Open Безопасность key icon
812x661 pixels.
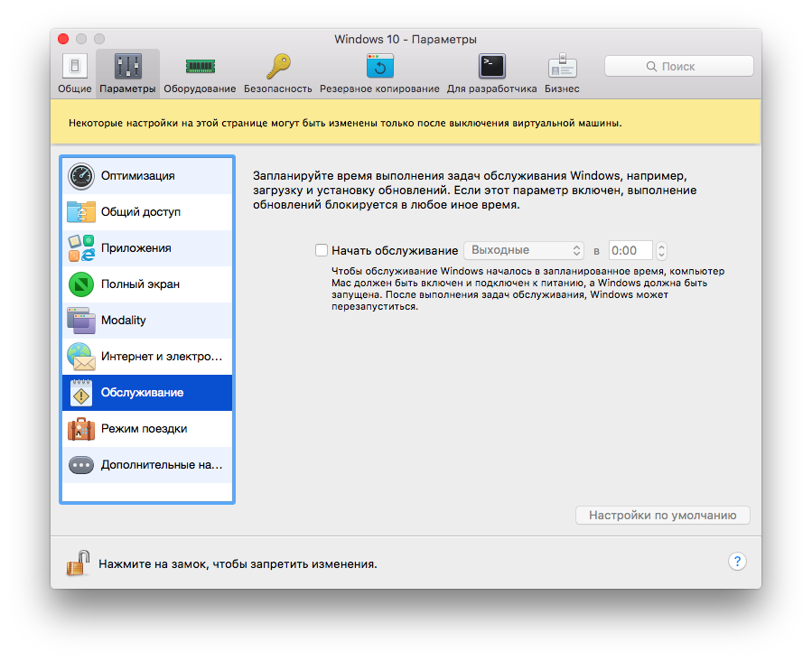pos(277,67)
